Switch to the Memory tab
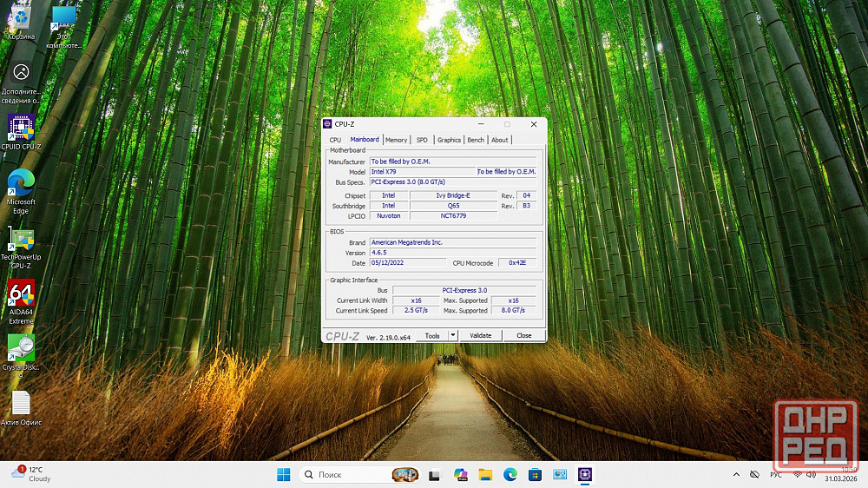The height and width of the screenshot is (488, 868). click(396, 140)
